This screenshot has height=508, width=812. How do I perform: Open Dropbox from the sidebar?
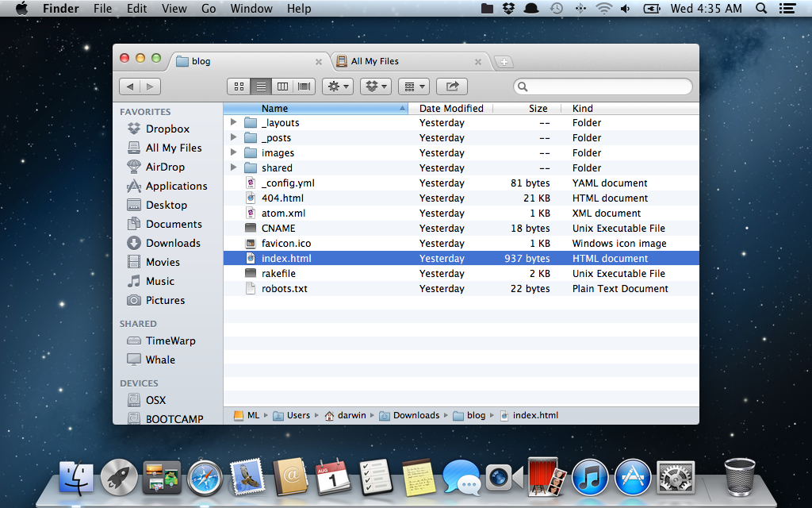[167, 129]
